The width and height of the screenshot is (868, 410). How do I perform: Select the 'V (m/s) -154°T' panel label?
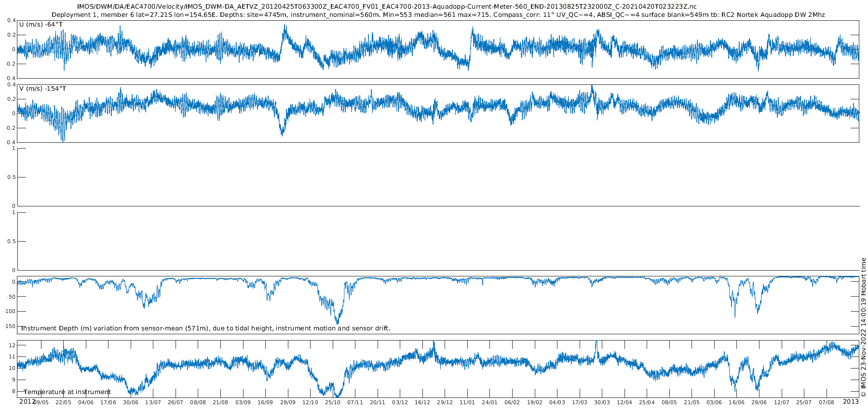[43, 89]
